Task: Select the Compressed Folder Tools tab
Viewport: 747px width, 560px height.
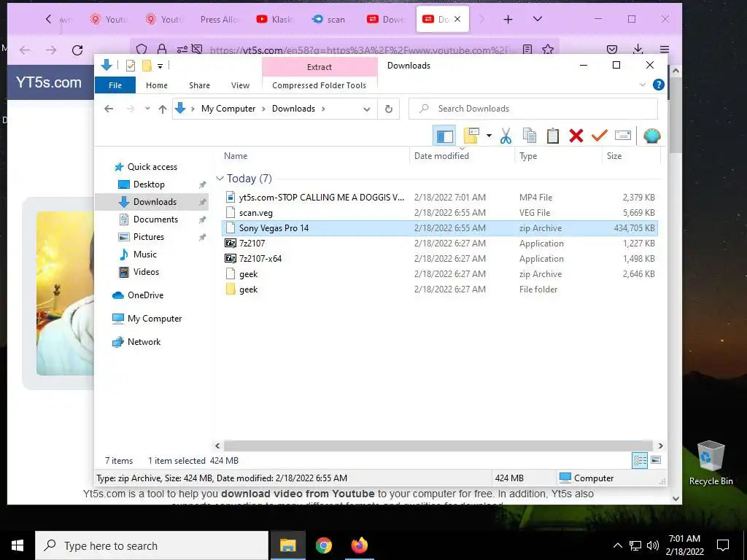Action: pos(320,85)
